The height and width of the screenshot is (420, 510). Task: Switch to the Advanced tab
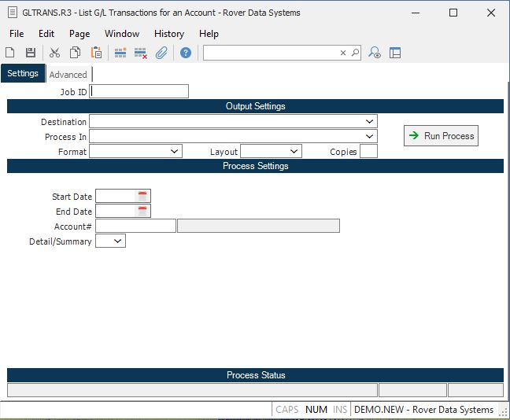click(68, 75)
